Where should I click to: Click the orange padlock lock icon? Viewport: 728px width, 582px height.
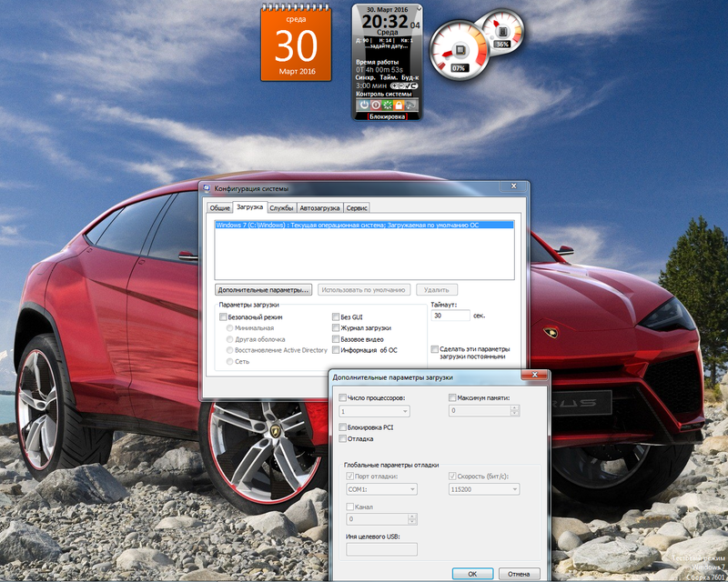click(398, 105)
